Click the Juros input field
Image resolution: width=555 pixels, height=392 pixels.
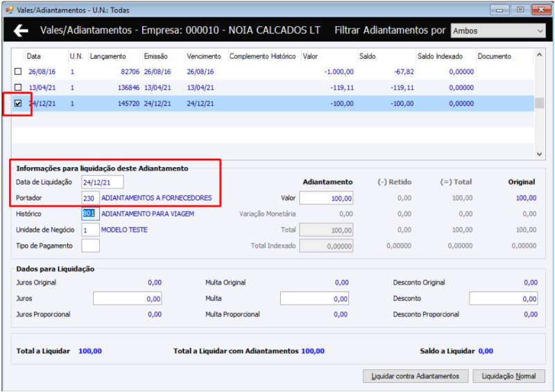[x=128, y=298]
